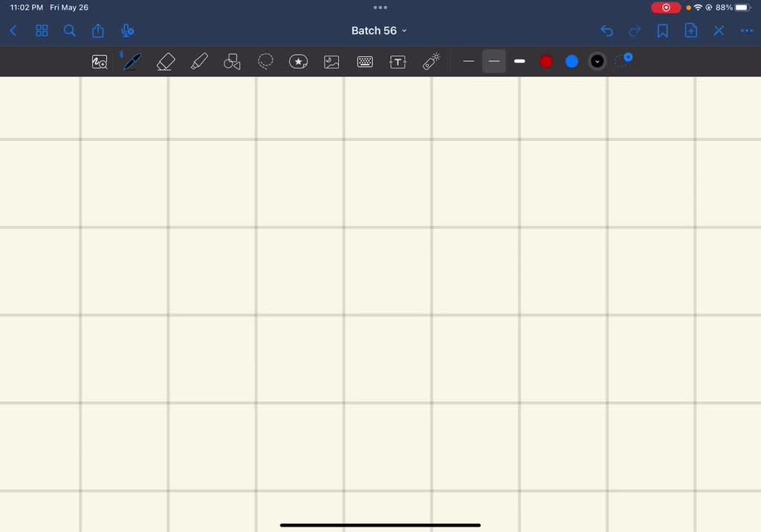Select the Lasso tool
Screen dimensions: 761x532
(265, 62)
